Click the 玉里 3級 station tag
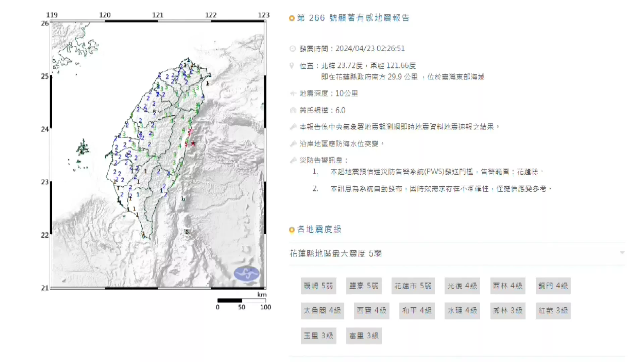This screenshot has height=362, width=644. [318, 336]
